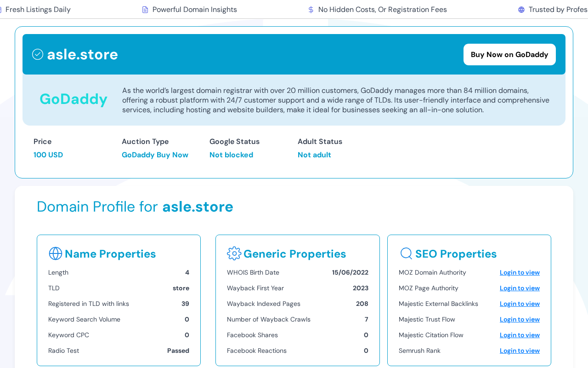Click the Keyword CPC label
This screenshot has height=368, width=588.
[x=68, y=335]
